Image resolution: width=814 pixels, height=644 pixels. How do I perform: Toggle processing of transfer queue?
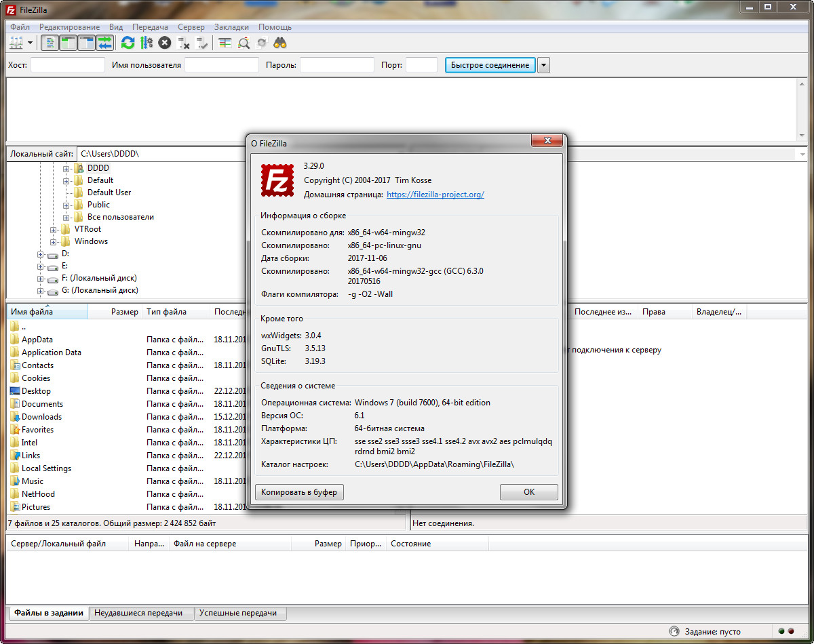(x=147, y=43)
